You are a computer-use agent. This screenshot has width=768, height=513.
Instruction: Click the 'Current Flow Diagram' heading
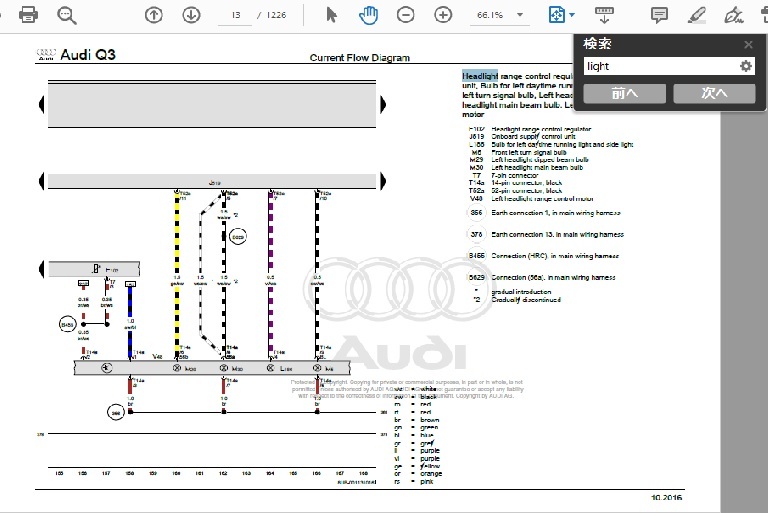pos(360,57)
